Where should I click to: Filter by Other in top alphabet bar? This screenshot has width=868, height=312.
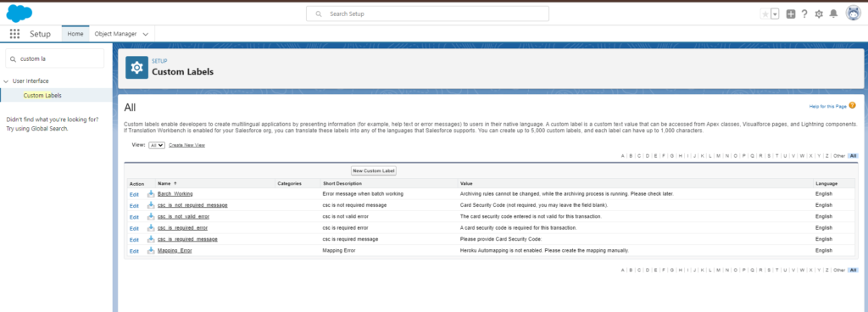point(839,156)
